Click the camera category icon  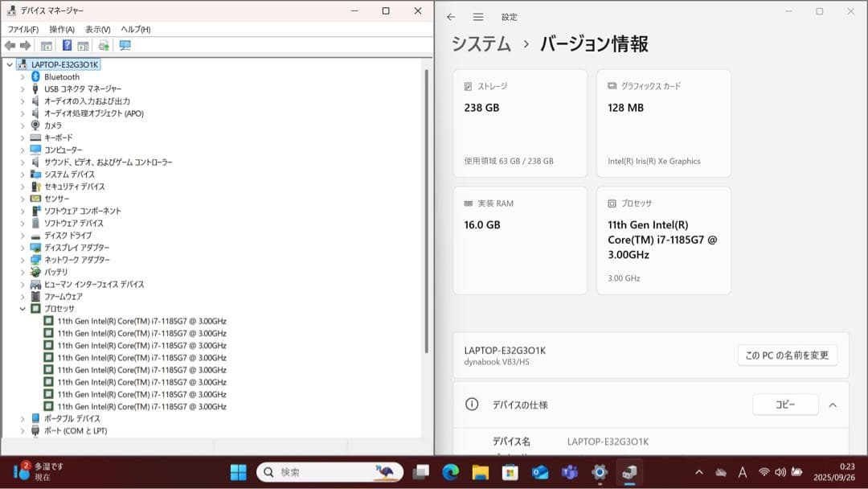click(35, 125)
